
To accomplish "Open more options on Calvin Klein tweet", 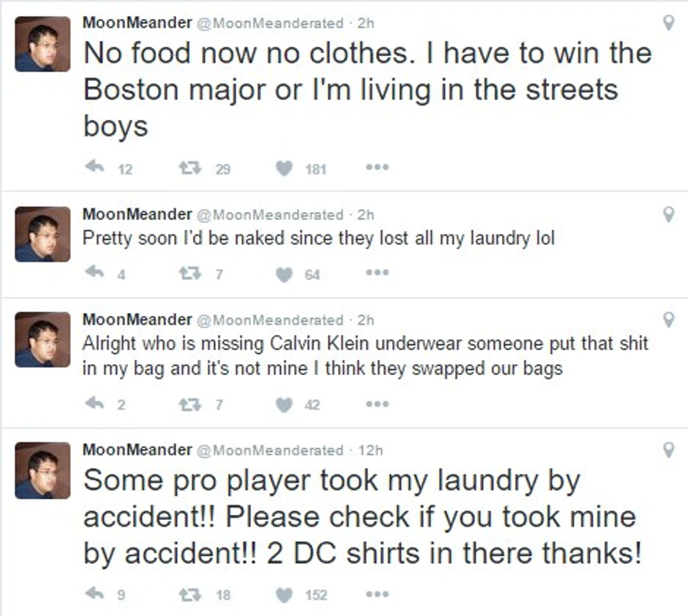I will coord(377,404).
